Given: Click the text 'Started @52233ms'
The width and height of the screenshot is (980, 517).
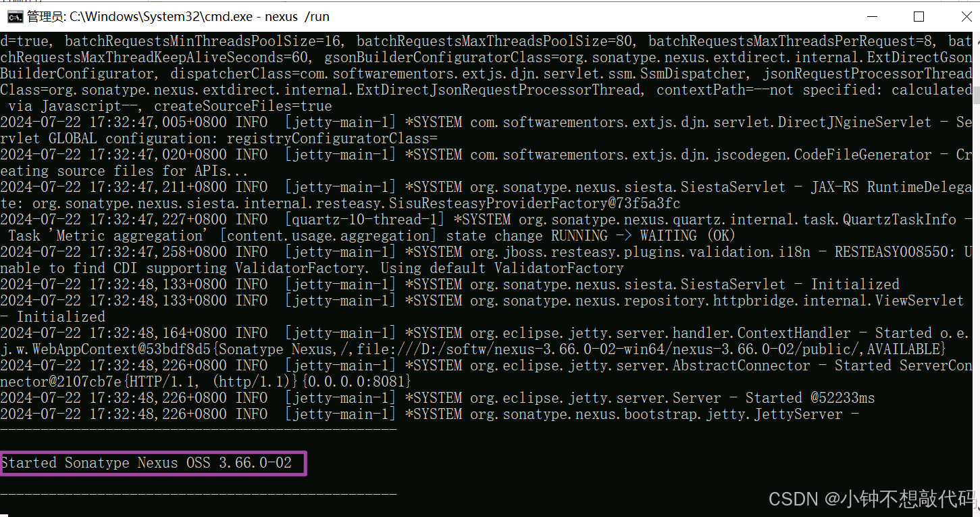Looking at the screenshot, I should [810, 398].
